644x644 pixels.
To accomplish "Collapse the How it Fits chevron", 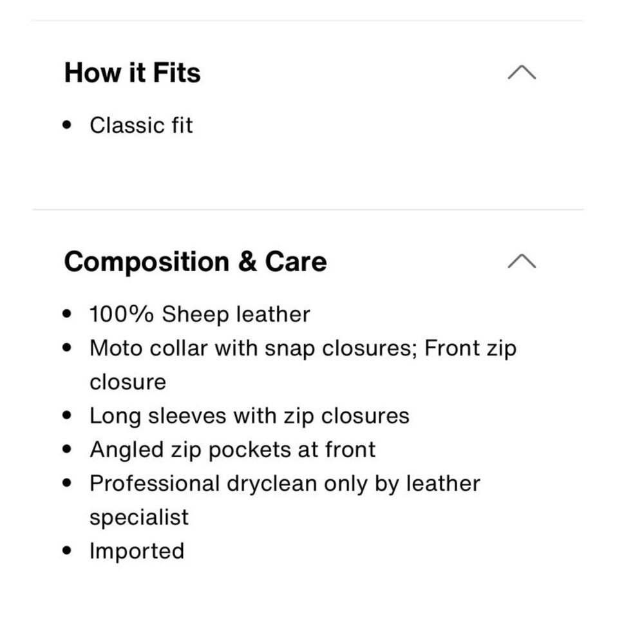I will pos(522,72).
